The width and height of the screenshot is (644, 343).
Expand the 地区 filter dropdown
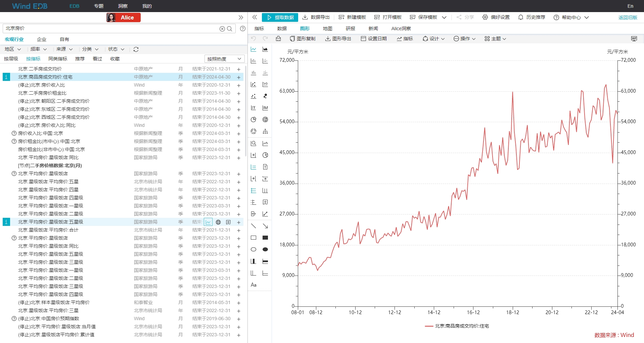[13, 49]
